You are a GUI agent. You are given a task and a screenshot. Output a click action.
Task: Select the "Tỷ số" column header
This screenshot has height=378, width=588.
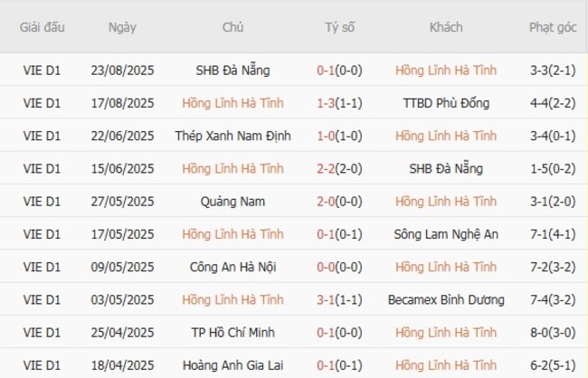coord(340,27)
